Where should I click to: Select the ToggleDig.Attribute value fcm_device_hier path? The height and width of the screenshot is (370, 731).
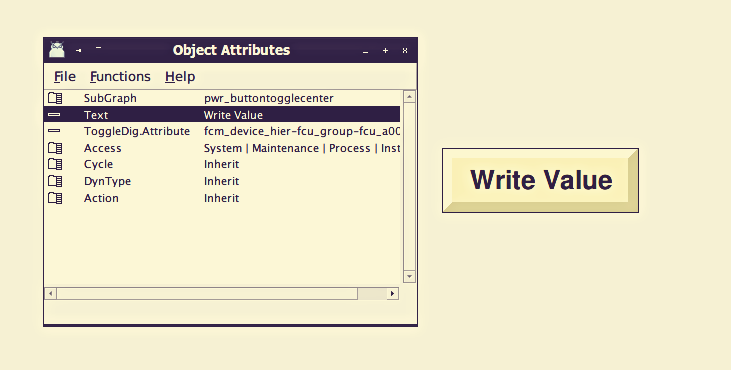click(x=302, y=131)
